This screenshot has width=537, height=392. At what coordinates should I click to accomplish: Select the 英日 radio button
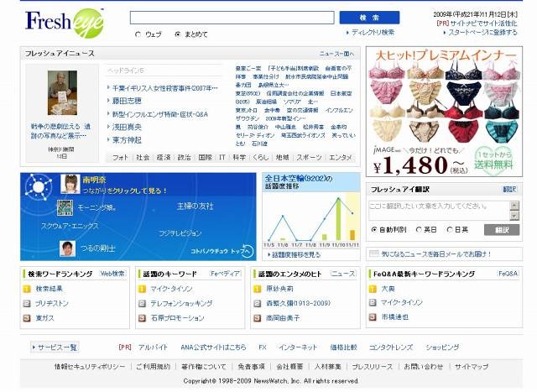click(419, 230)
